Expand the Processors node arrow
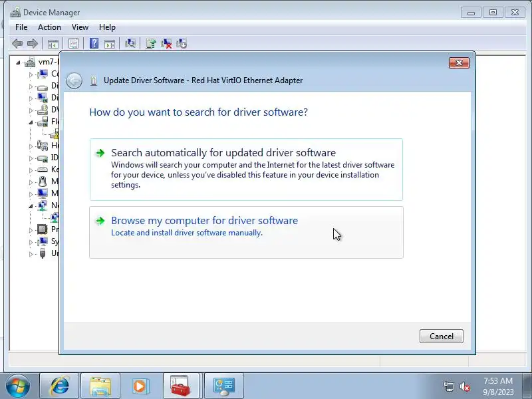The image size is (532, 399). (31, 230)
